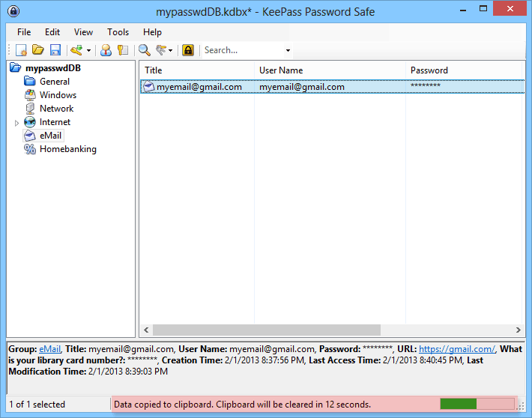Select the myemail@gmail.com entry title

199,87
